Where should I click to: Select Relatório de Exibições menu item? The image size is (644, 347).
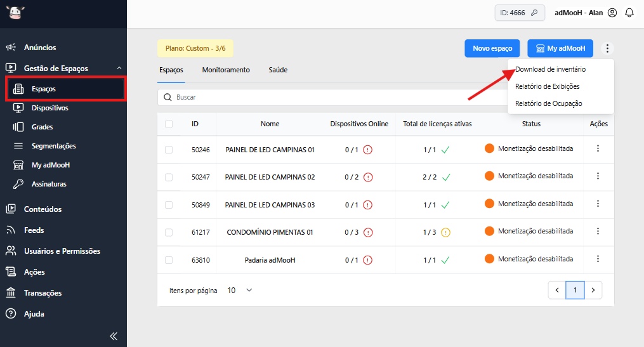547,86
